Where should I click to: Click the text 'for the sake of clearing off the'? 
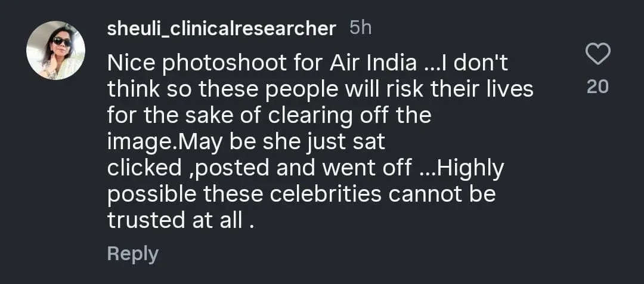(270, 116)
